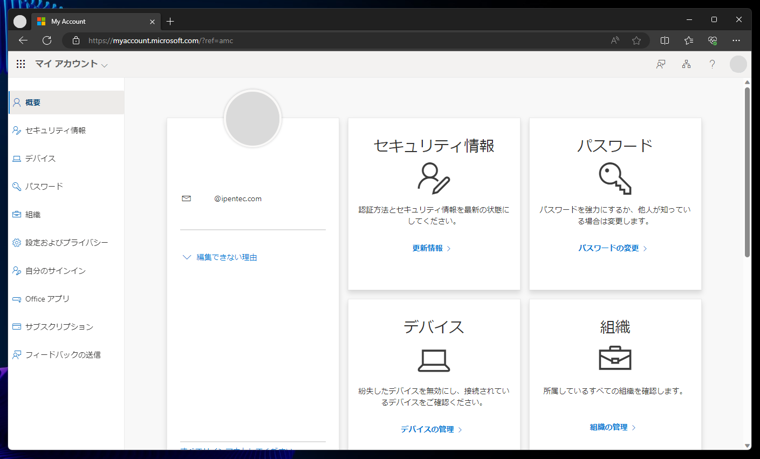760x459 pixels.
Task: Click the scrollbar down arrow
Action: (747, 445)
